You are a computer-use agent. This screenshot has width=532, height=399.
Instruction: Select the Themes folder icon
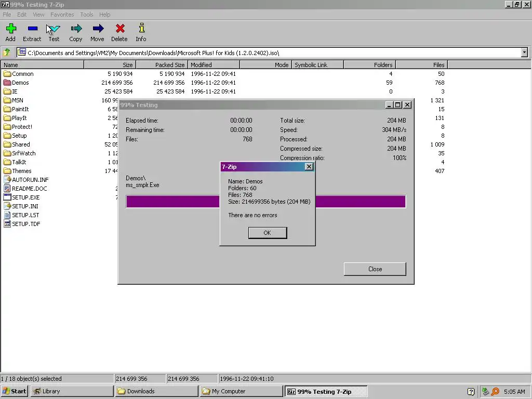(7, 170)
